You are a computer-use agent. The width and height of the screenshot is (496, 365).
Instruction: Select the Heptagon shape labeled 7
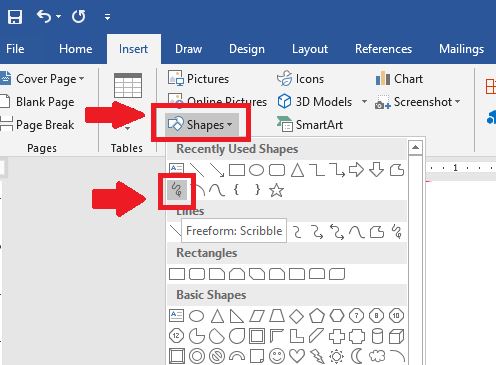[x=356, y=316]
